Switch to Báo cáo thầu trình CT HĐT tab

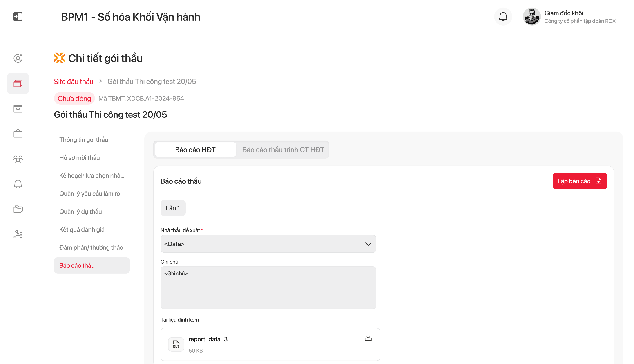coord(283,150)
